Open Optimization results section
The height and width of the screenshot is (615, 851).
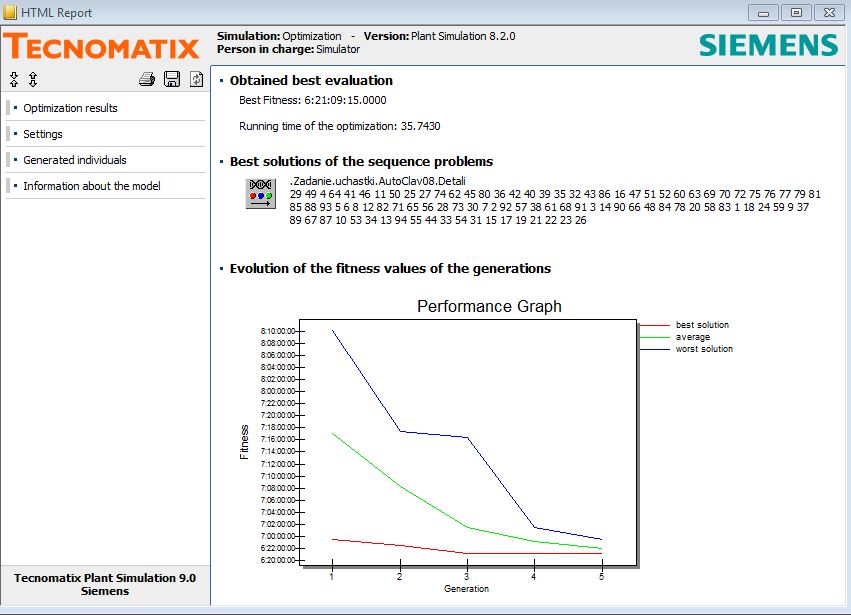(x=70, y=108)
